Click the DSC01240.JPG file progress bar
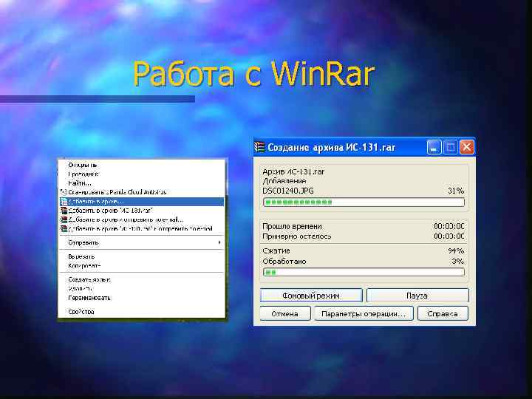Viewport: 532px width, 399px height. point(364,202)
